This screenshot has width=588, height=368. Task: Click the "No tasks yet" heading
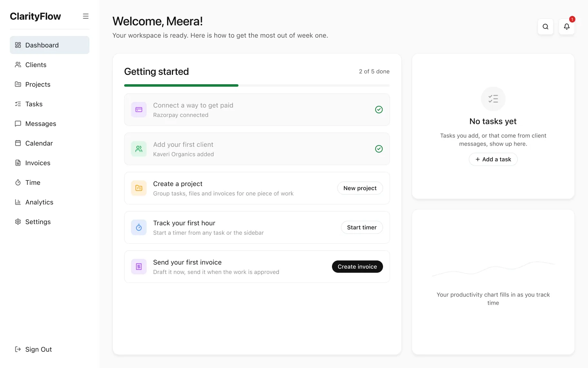click(493, 121)
